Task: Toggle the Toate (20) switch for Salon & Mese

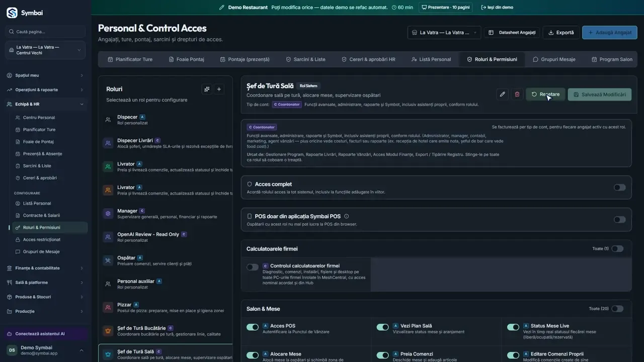Action: [617, 309]
